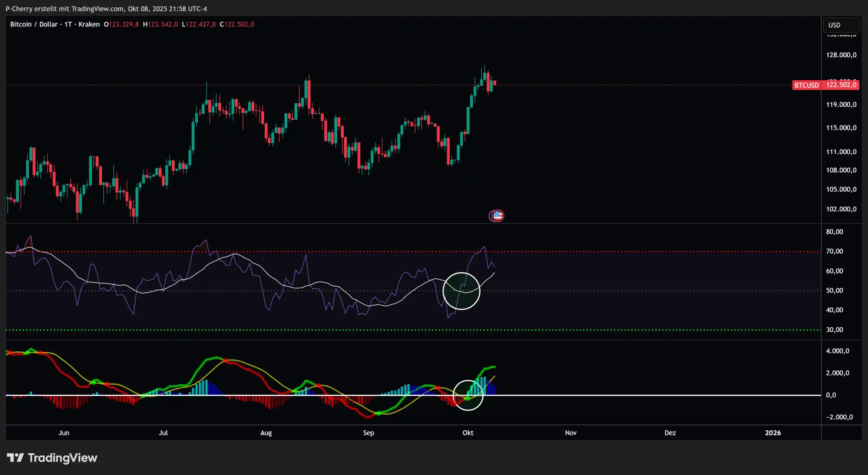This screenshot has width=868, height=475.
Task: Click the Kraken exchange label
Action: 89,24
